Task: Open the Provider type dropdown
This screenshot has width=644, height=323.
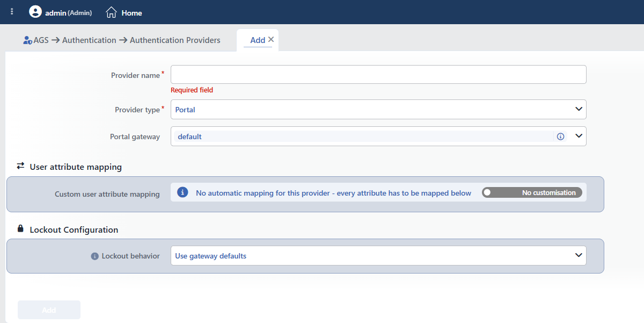Action: (378, 109)
